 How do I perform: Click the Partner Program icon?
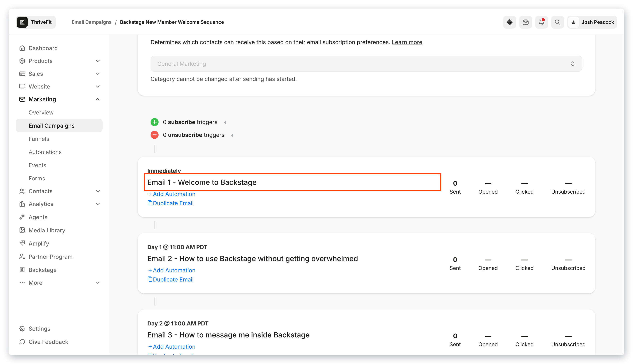(22, 257)
